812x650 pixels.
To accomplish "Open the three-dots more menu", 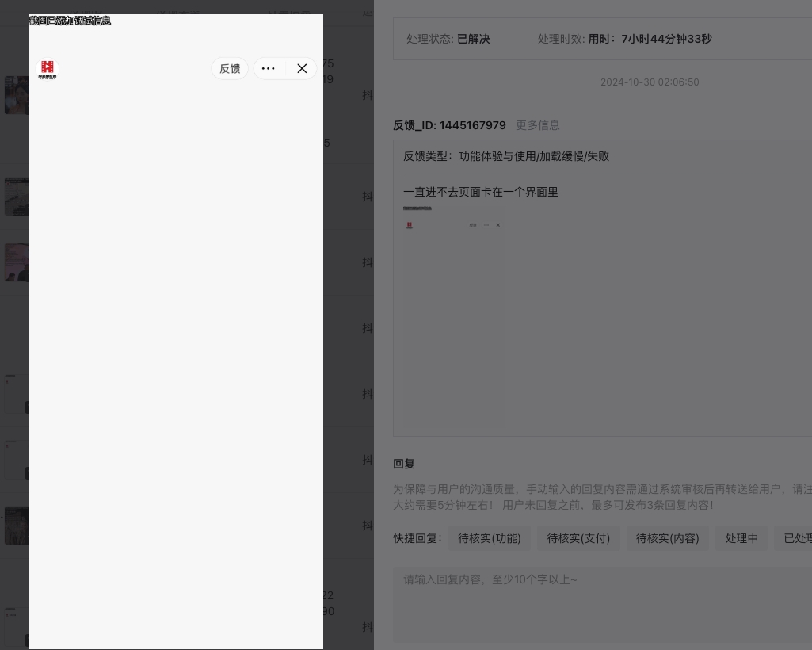I will click(269, 68).
